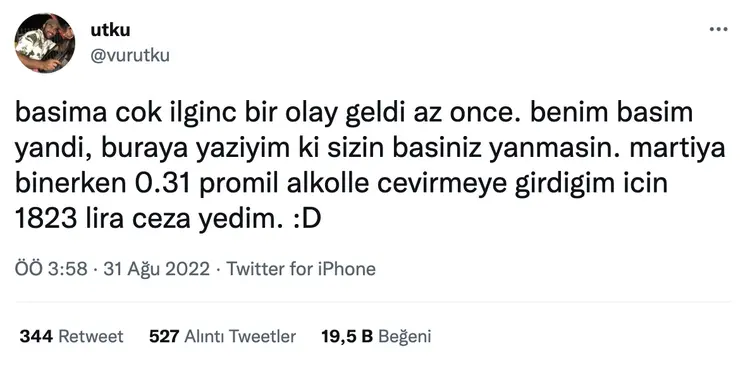Viewport: 750px width, 367px height.
Task: Click the Retweet label text
Action: (x=91, y=336)
